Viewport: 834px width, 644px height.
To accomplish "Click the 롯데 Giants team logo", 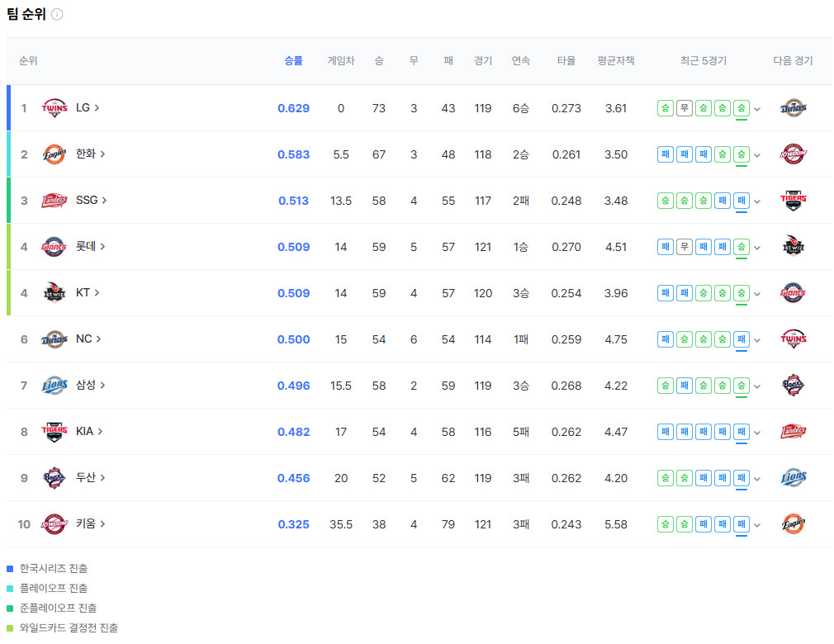I will pos(54,247).
